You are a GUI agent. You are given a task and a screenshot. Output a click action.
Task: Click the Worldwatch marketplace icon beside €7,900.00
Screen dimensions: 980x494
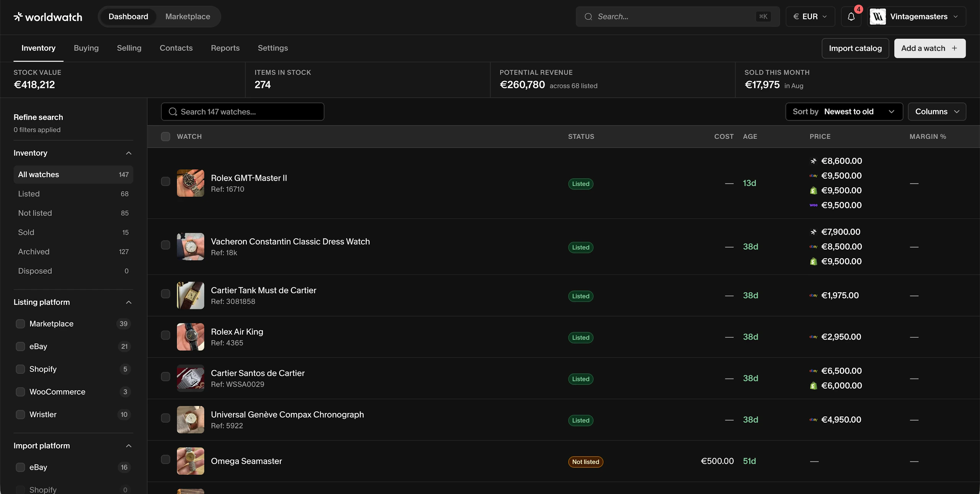[x=813, y=232]
